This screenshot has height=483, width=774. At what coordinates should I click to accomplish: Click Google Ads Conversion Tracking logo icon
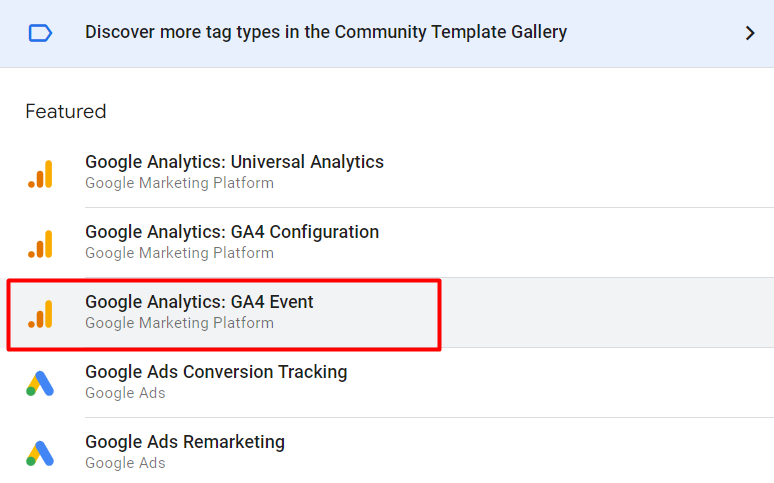(40, 384)
